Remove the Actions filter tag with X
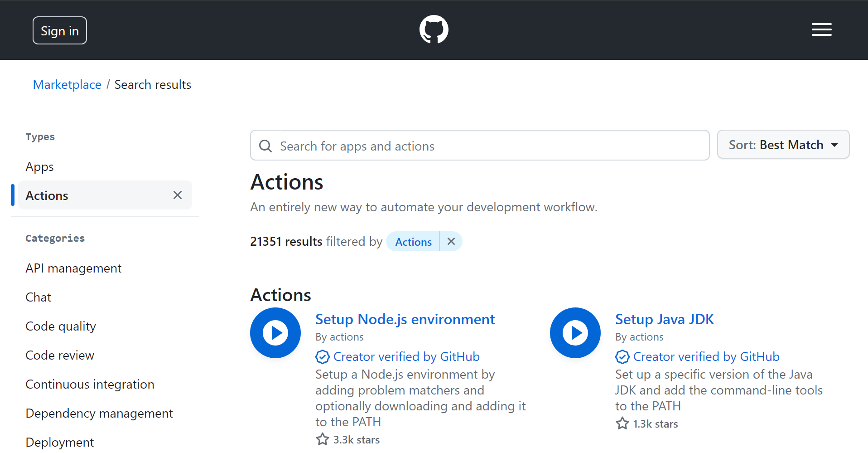Image resolution: width=868 pixels, height=453 pixels. click(451, 241)
